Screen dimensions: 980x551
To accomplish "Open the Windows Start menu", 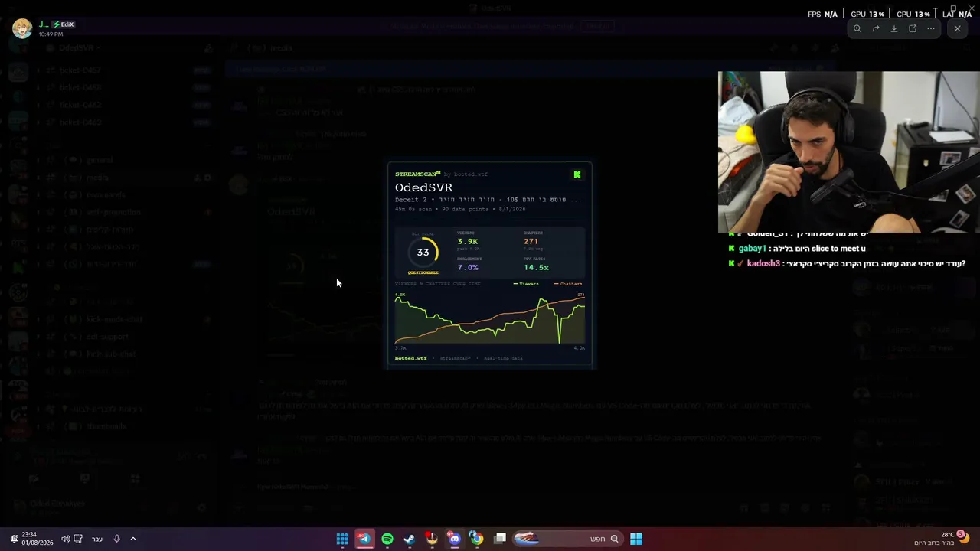I will 636,539.
